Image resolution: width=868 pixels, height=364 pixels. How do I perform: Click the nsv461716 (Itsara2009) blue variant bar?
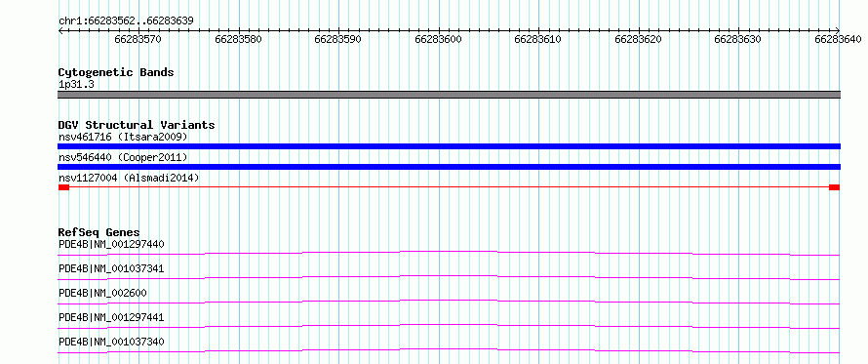(449, 146)
